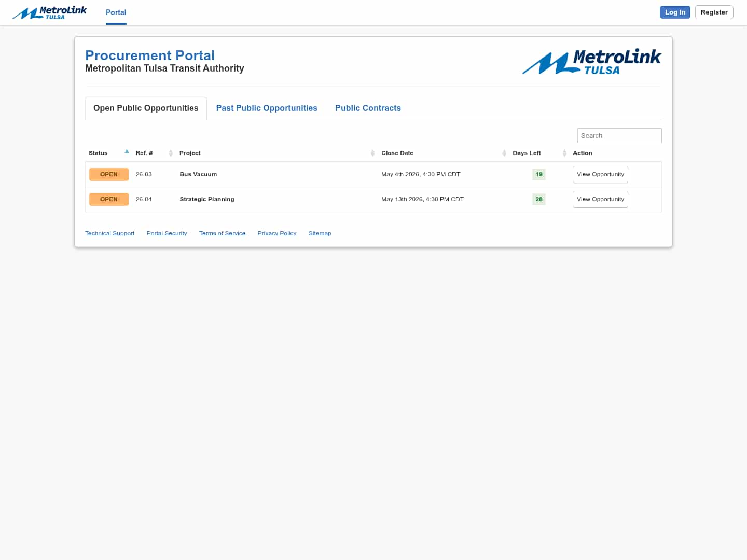Sort by Ref. # column arrows
The width and height of the screenshot is (747, 560).
[171, 153]
